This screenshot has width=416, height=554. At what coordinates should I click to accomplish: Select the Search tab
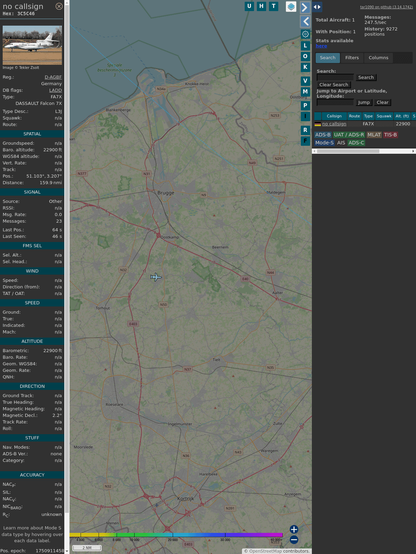click(328, 58)
